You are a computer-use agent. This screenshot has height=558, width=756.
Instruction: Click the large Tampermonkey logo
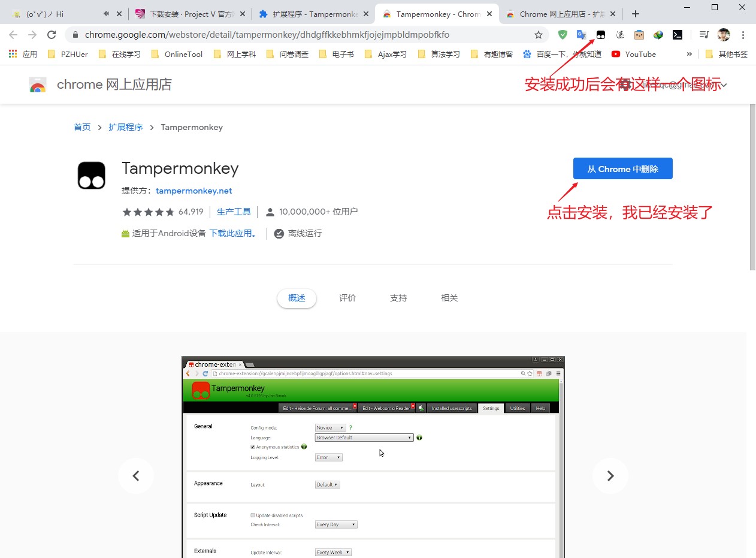[x=92, y=176]
